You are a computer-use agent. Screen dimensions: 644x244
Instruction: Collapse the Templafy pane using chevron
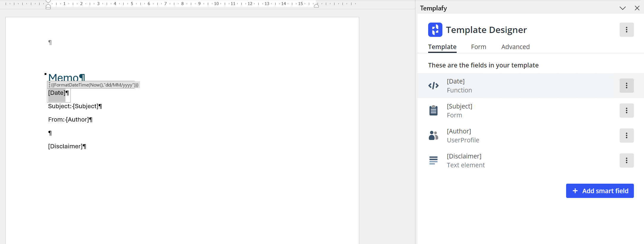(x=623, y=8)
